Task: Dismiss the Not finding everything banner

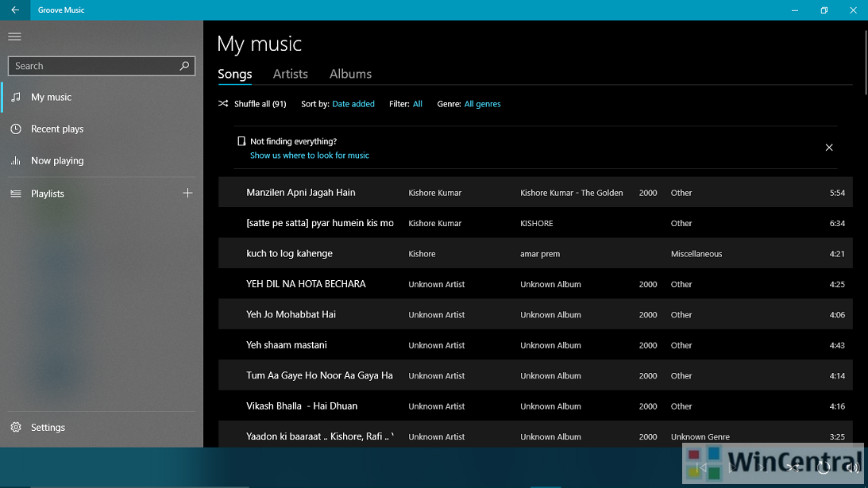Action: click(x=829, y=147)
